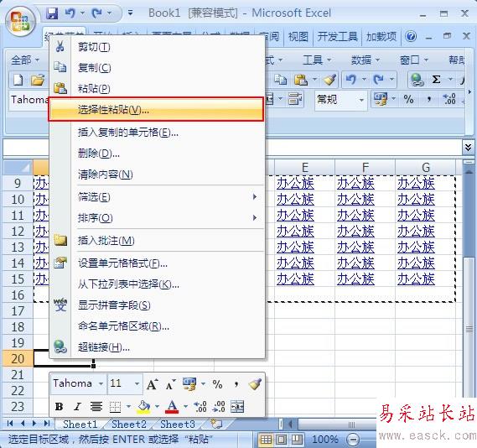477x448 pixels.
Task: Toggle bold in mini toolbar
Action: coord(59,407)
